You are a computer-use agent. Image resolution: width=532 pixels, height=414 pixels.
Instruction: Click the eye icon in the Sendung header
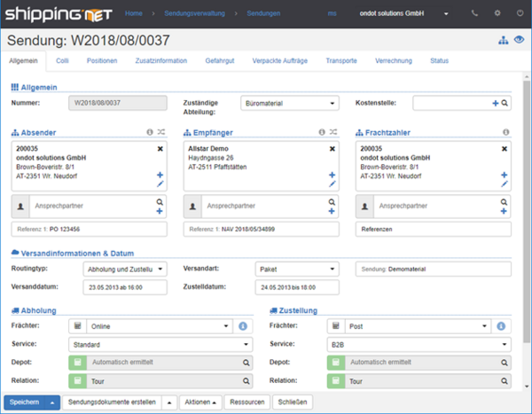[519, 40]
